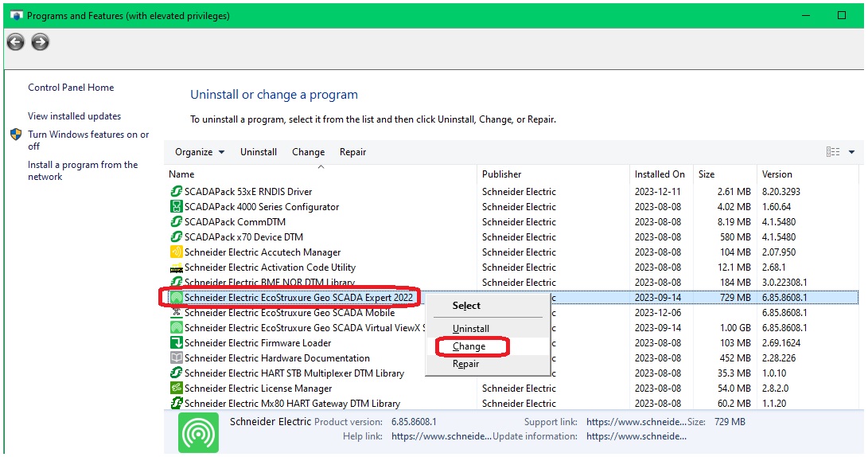
Task: Click the change view layout icon
Action: [832, 152]
